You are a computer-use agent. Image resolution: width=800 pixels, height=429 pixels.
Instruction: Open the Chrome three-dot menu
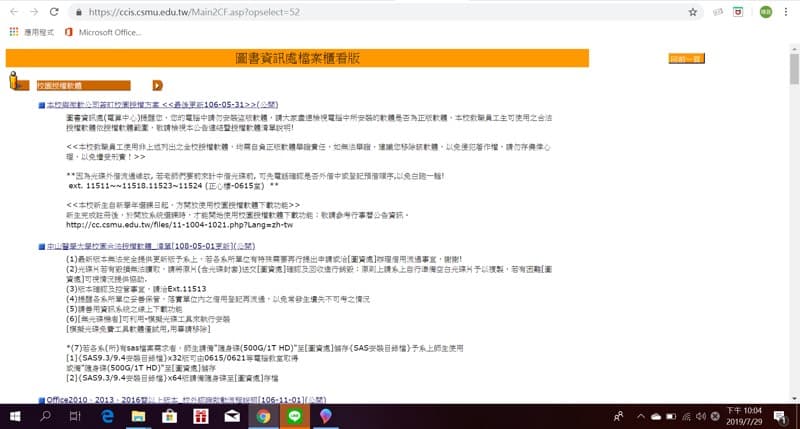coord(786,12)
